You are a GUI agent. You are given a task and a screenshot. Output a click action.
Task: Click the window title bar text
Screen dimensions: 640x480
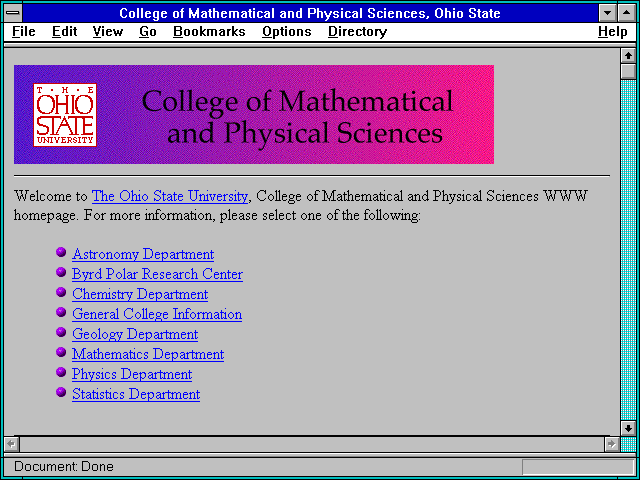(x=310, y=13)
